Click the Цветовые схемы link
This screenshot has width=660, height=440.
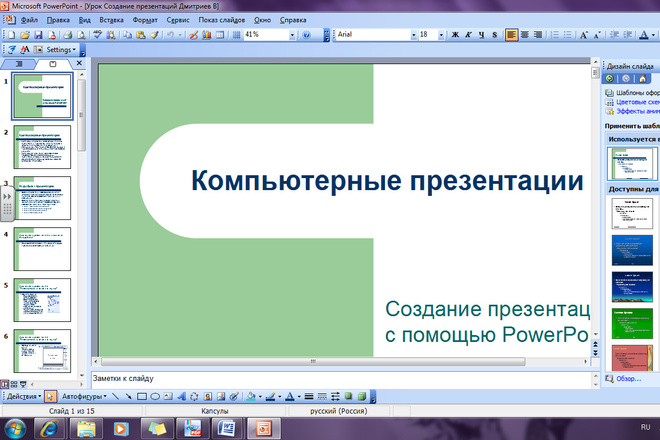638,102
